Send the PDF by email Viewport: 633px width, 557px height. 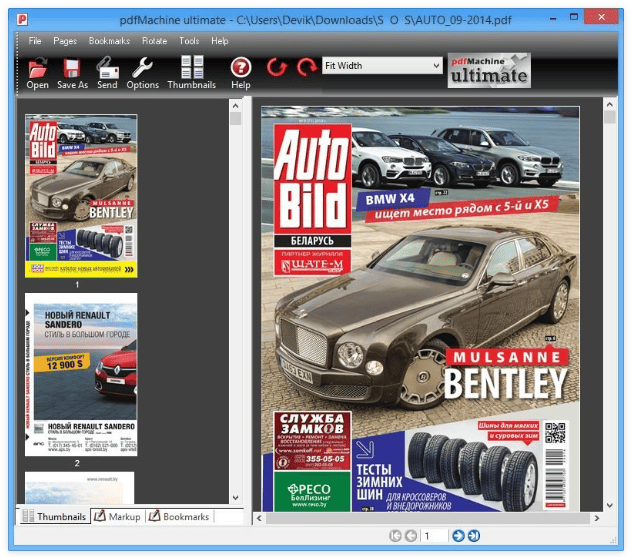pyautogui.click(x=107, y=73)
